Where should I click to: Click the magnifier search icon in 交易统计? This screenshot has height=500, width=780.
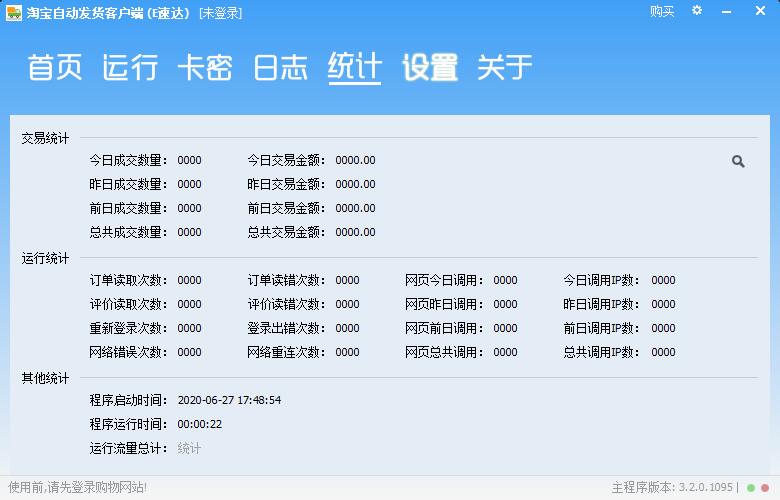pyautogui.click(x=738, y=161)
